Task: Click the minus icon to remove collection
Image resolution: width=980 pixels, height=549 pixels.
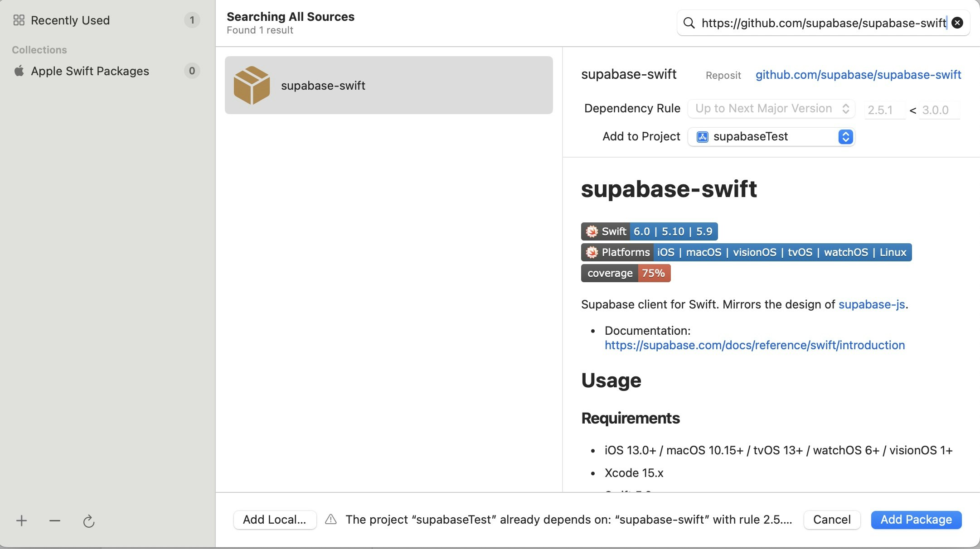Action: pos(55,521)
